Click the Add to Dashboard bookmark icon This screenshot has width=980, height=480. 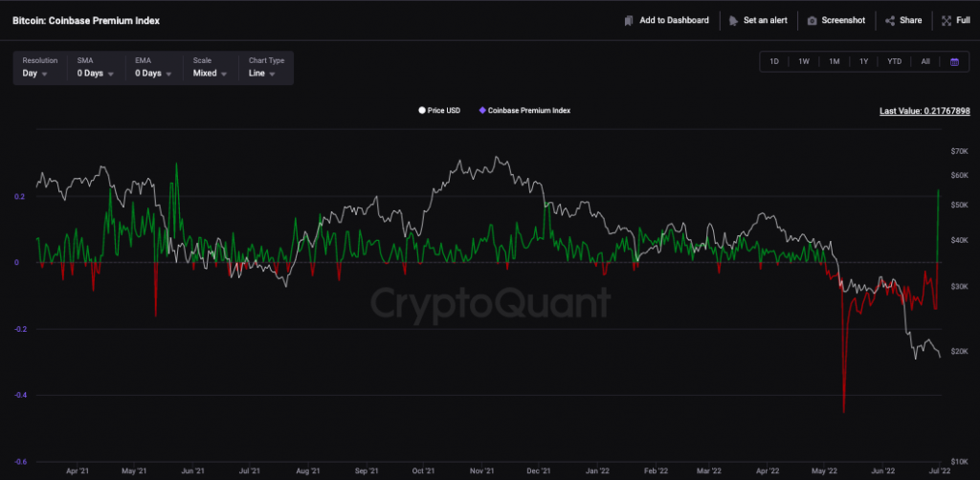pyautogui.click(x=629, y=21)
